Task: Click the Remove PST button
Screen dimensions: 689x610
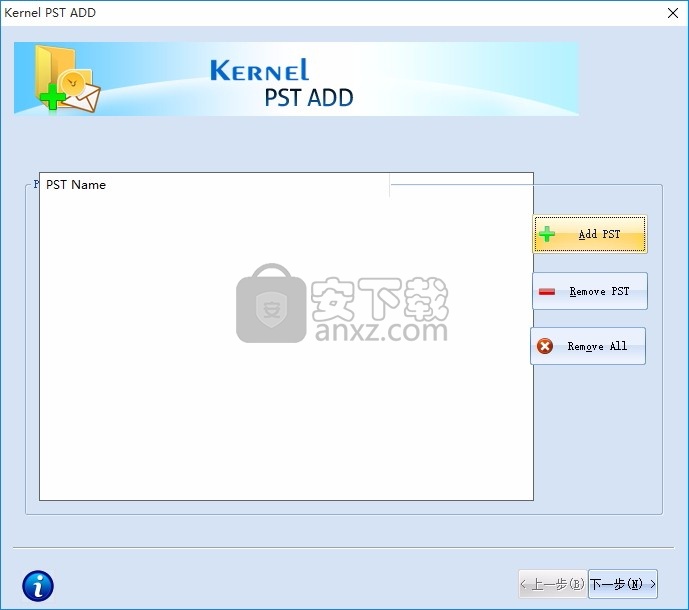Action: click(x=590, y=291)
